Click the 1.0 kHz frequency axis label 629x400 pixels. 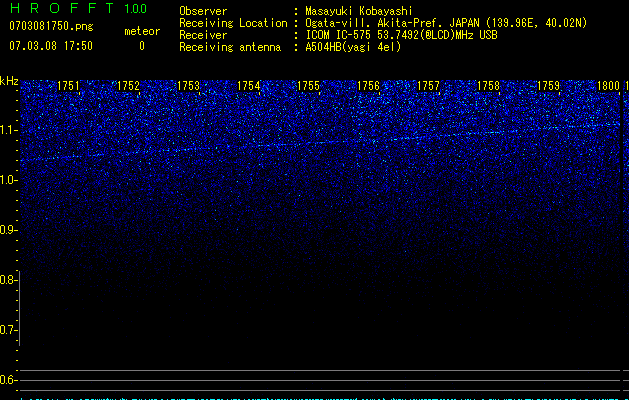pos(9,180)
